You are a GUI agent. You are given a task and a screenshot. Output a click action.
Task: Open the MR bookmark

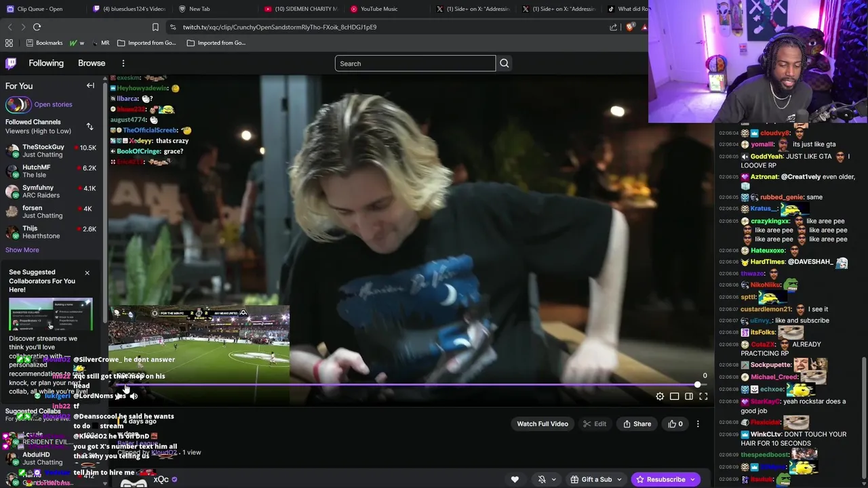click(100, 43)
